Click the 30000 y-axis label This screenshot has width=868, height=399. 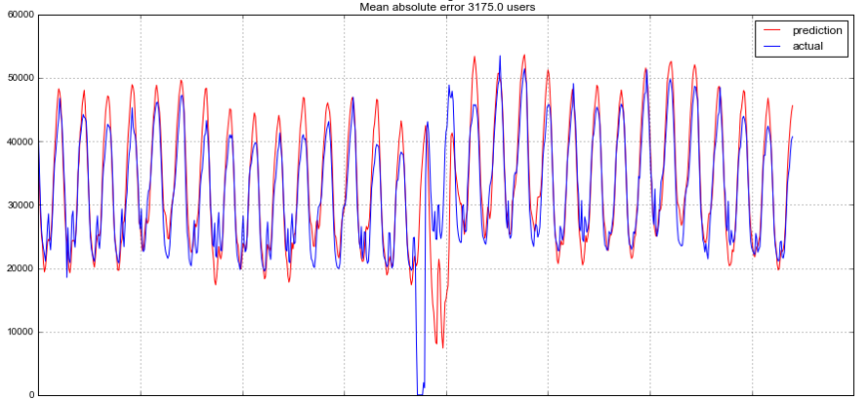tap(21, 205)
